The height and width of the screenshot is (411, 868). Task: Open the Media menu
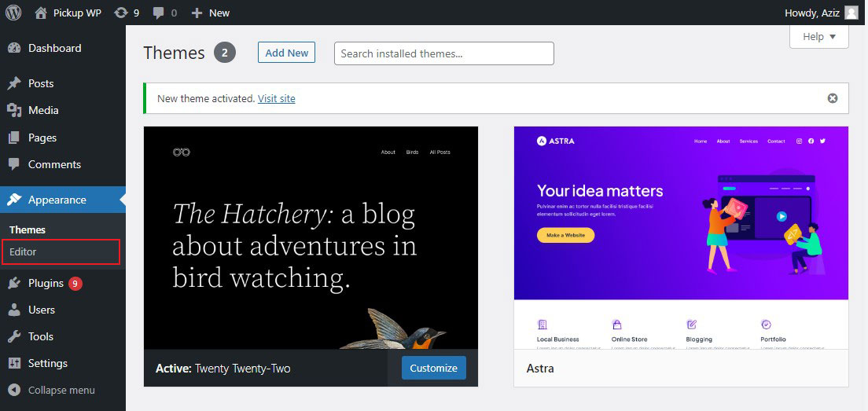click(x=43, y=111)
